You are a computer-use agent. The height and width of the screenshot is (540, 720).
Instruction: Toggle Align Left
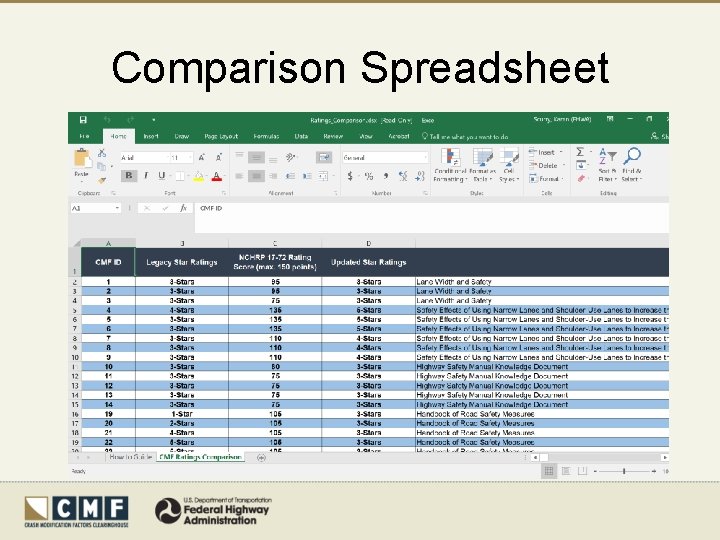239,176
